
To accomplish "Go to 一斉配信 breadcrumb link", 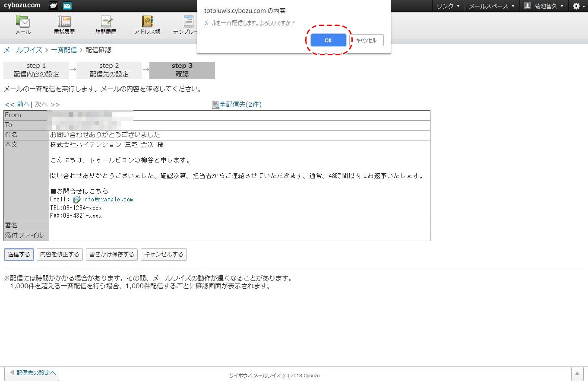I will pyautogui.click(x=64, y=50).
